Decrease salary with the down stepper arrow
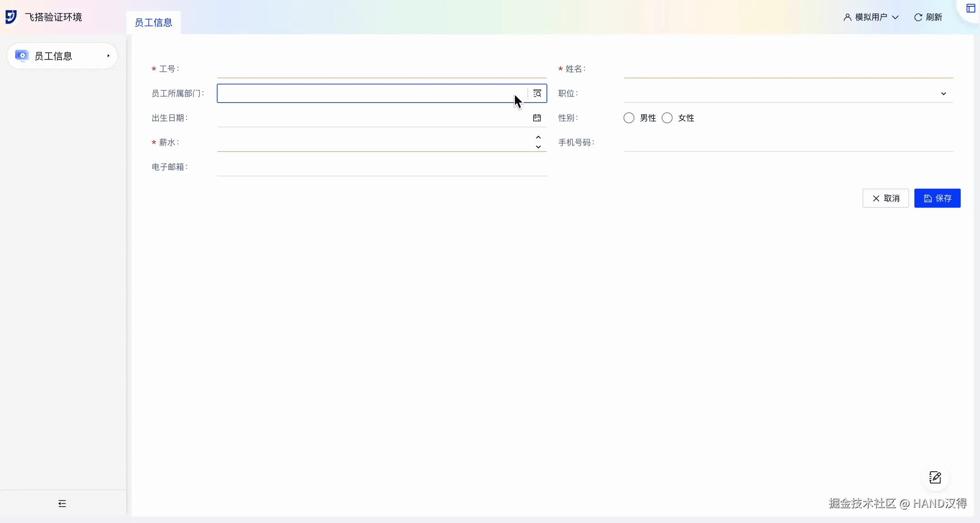The image size is (980, 523). (538, 147)
